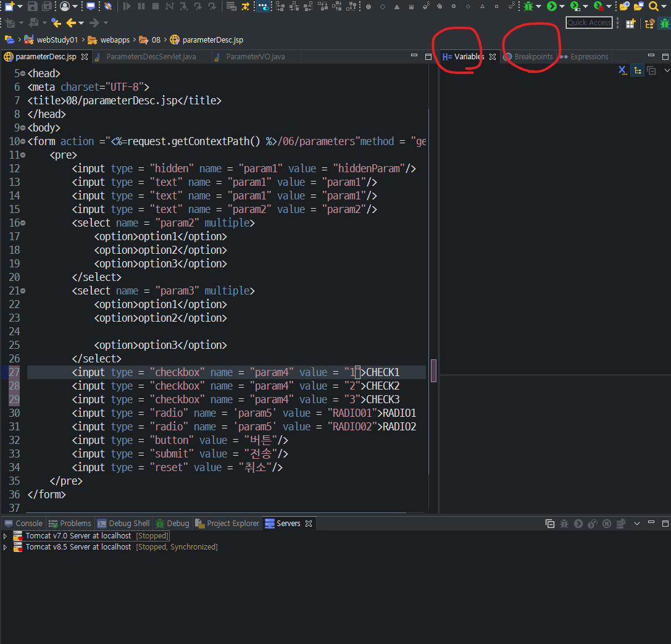The height and width of the screenshot is (644, 671).
Task: Open the Run configurations dropdown arrow
Action: click(x=562, y=6)
